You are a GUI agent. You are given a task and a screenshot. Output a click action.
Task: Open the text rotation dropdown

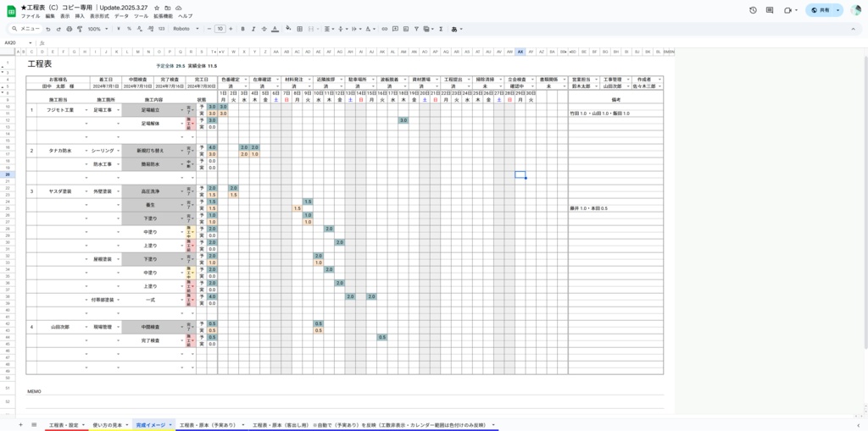(370, 29)
